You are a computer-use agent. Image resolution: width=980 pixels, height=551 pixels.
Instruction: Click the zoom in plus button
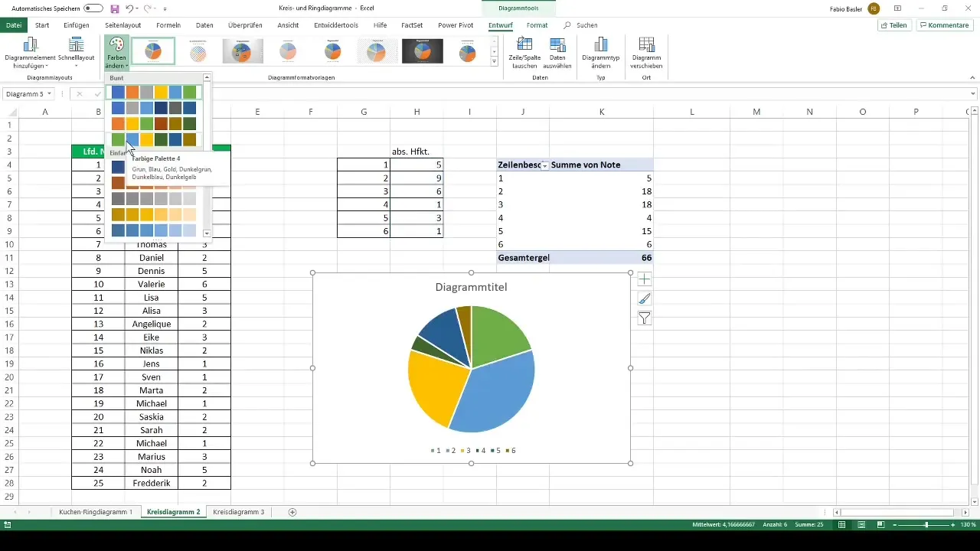point(954,525)
